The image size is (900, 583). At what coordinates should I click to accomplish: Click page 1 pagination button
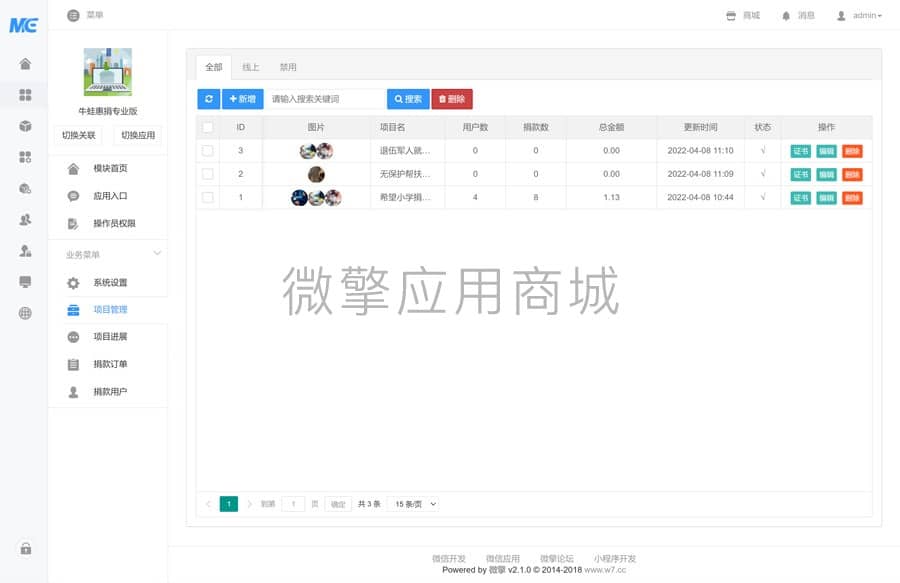coord(228,504)
